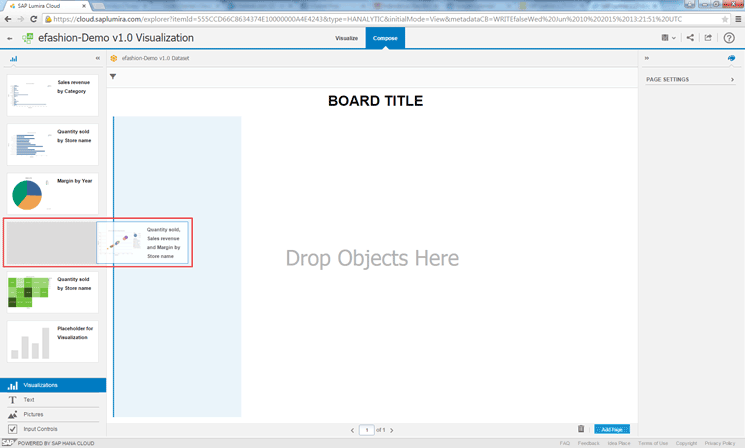Select the Quantity sold by Store name bar chart
This screenshot has height=448, width=745.
53,144
